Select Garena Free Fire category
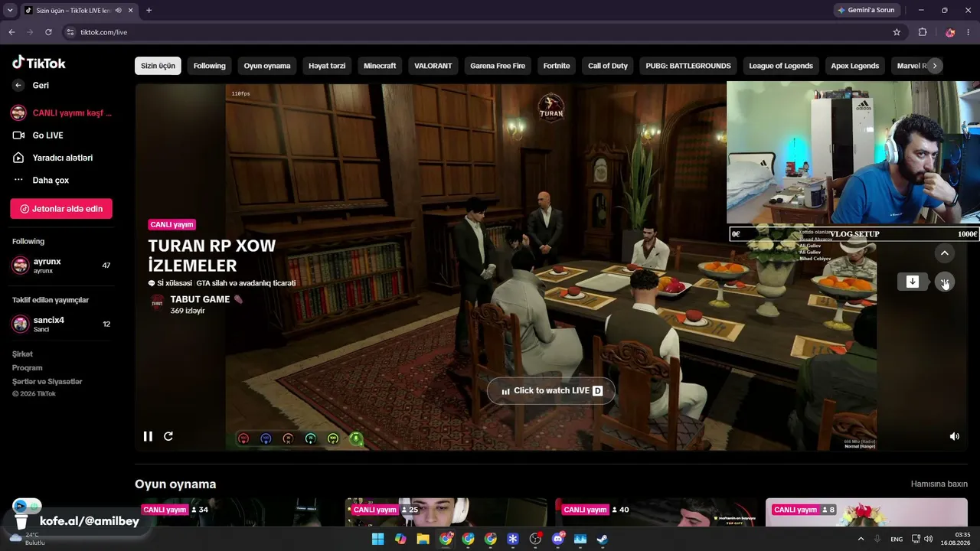Image resolution: width=980 pixels, height=551 pixels. pyautogui.click(x=498, y=66)
